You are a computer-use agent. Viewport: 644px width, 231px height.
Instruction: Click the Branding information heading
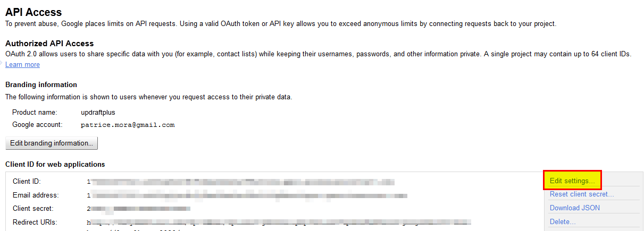coord(41,85)
